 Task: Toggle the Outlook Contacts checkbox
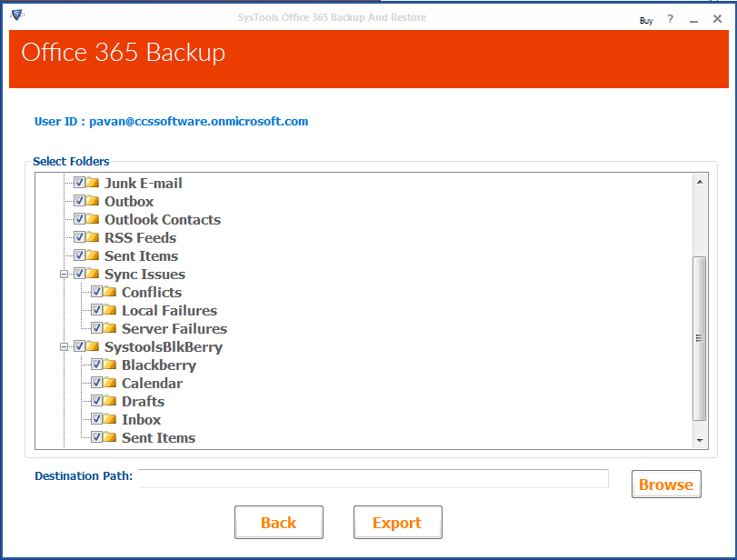tap(79, 219)
